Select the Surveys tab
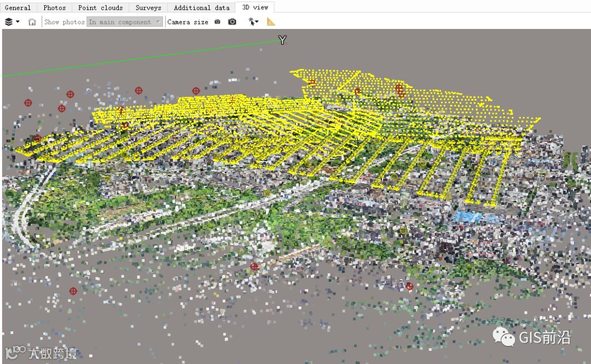The width and height of the screenshot is (591, 364). (148, 8)
